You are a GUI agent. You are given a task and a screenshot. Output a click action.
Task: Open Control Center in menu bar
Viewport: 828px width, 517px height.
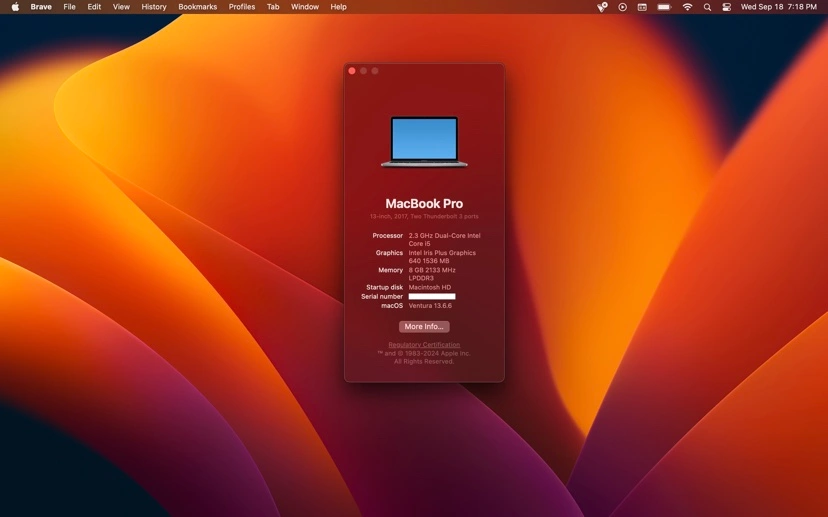coord(727,7)
